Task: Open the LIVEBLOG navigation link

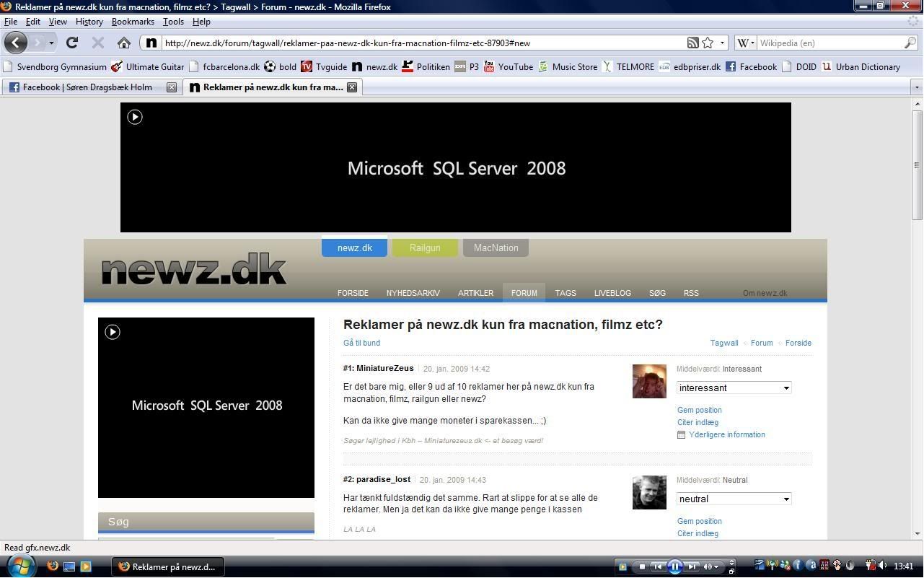Action: [x=612, y=293]
